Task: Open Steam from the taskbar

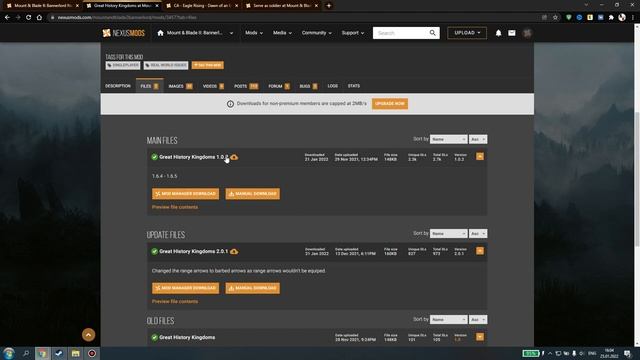Action: click(59, 353)
